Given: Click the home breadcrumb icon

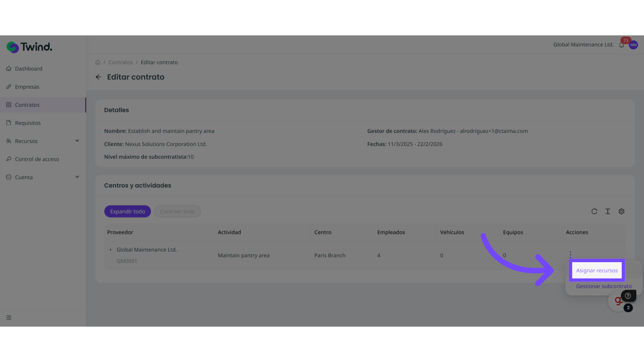Looking at the screenshot, I should pyautogui.click(x=98, y=62).
